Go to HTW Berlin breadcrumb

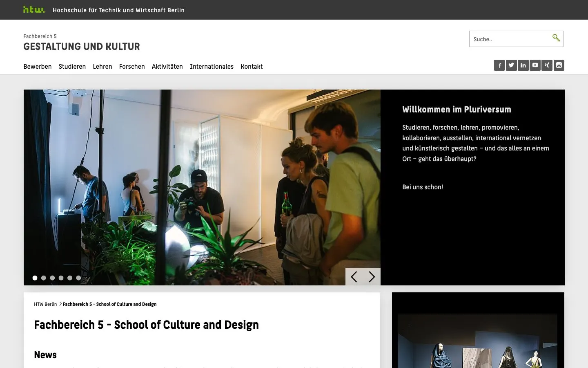(45, 304)
